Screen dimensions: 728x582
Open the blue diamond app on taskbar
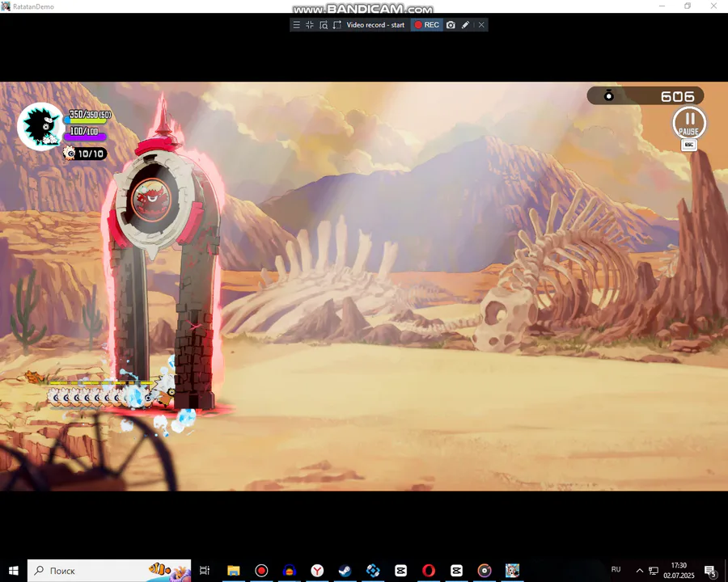(x=373, y=571)
